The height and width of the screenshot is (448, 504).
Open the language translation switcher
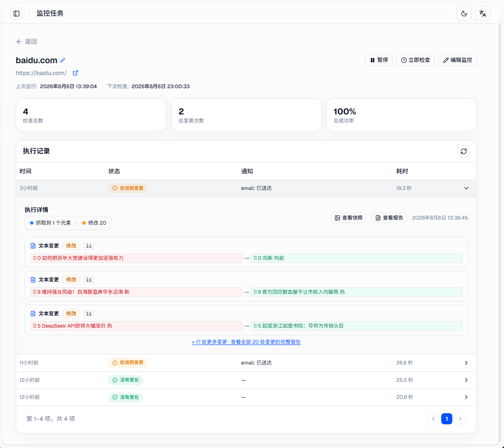482,14
